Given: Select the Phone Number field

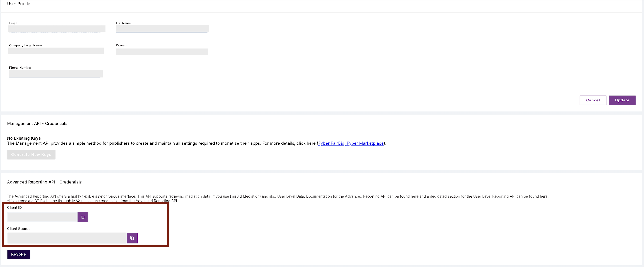Looking at the screenshot, I should [x=55, y=74].
